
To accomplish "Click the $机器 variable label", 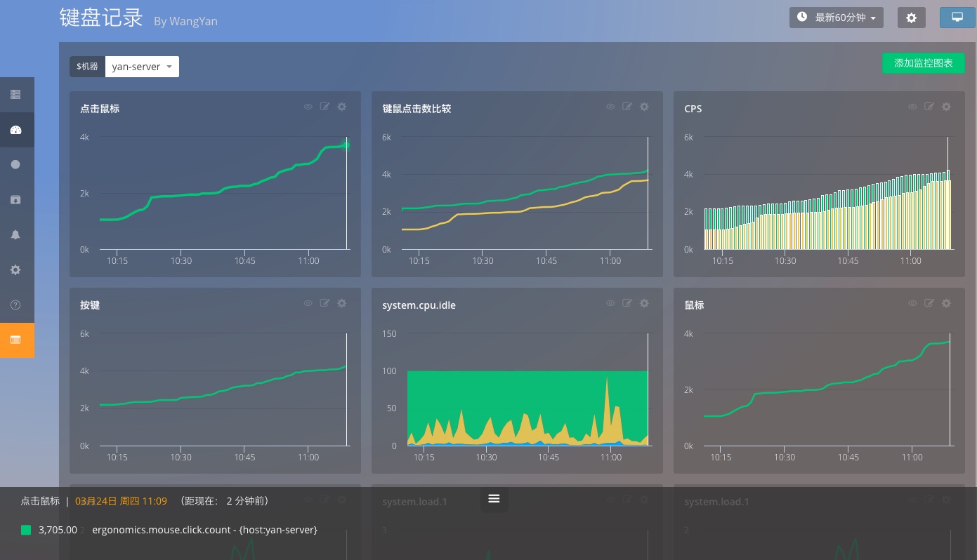I will [x=87, y=67].
